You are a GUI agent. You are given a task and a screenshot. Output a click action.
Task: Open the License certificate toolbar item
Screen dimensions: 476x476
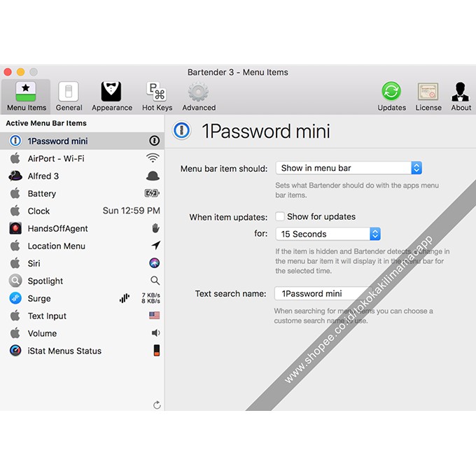pos(428,97)
